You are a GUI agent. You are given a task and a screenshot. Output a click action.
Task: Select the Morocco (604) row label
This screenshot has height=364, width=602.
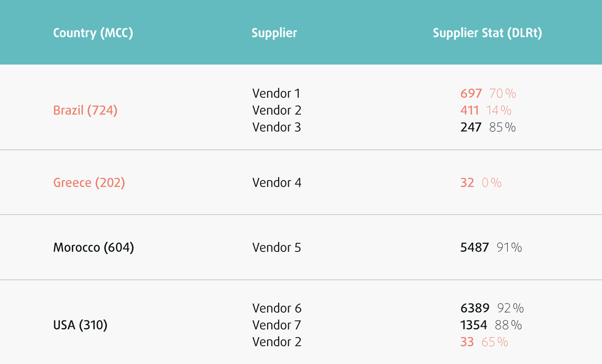93,248
